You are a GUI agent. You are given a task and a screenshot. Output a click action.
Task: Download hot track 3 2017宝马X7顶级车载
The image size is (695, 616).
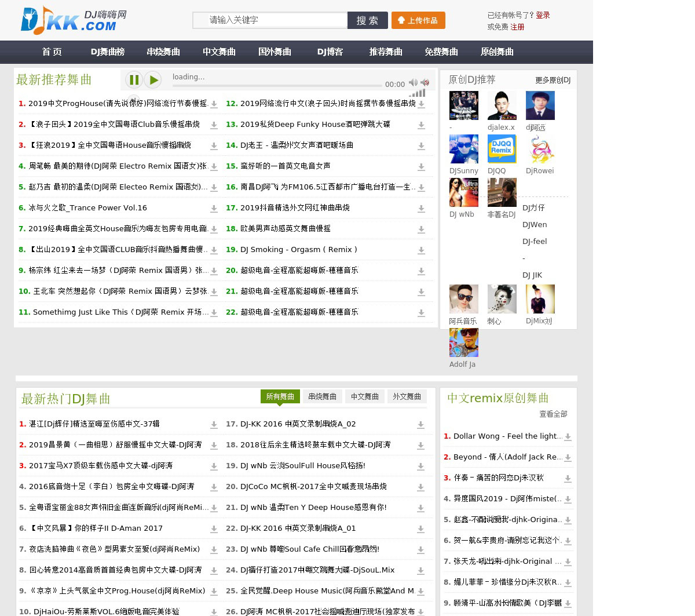pos(214,466)
